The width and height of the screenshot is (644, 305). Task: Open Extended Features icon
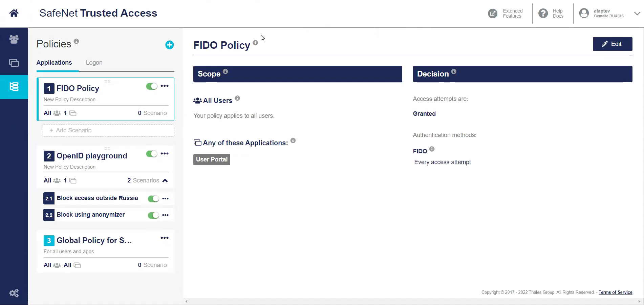tap(493, 14)
